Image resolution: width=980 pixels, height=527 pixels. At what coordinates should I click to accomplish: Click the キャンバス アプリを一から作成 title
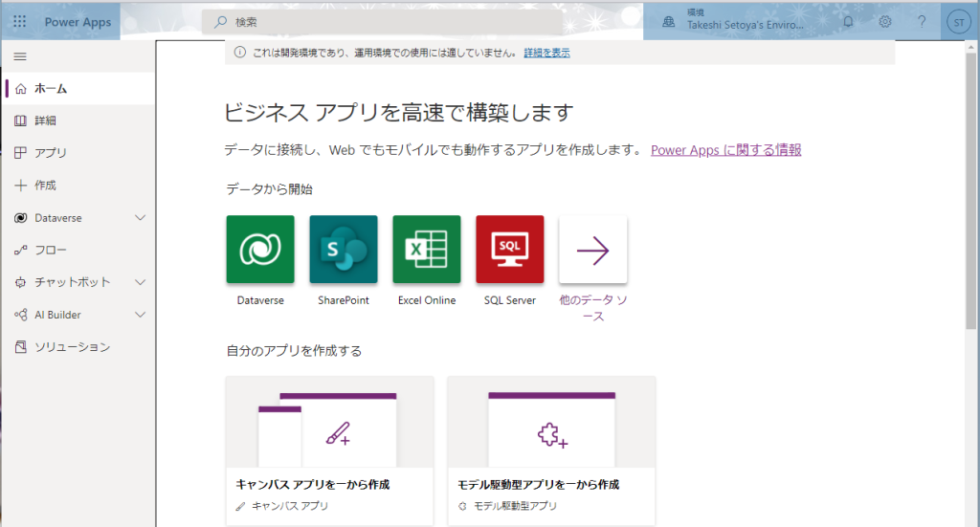point(313,485)
